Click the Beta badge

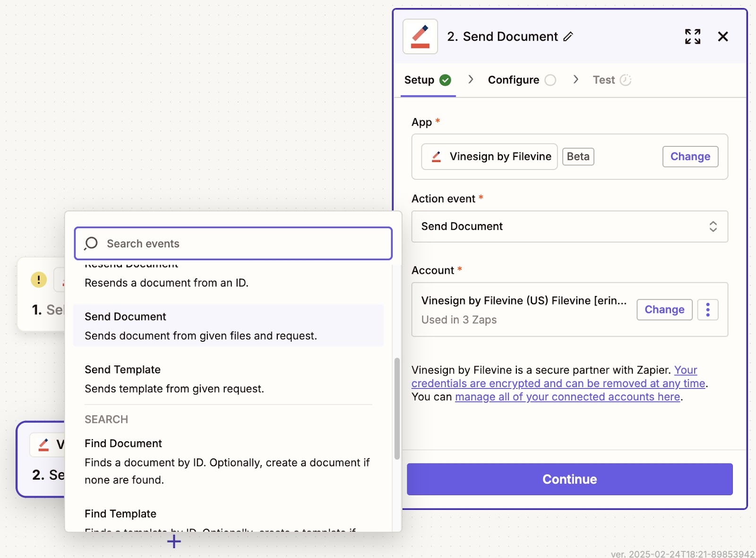578,157
